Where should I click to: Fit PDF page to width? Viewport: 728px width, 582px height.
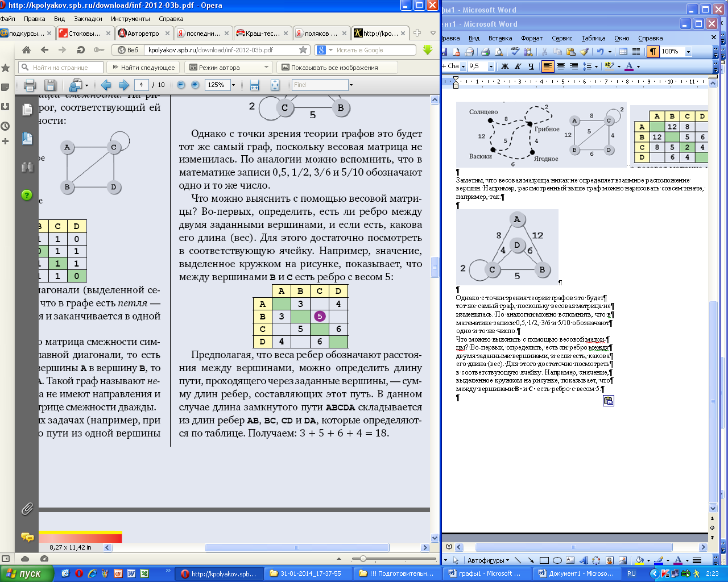pyautogui.click(x=254, y=85)
